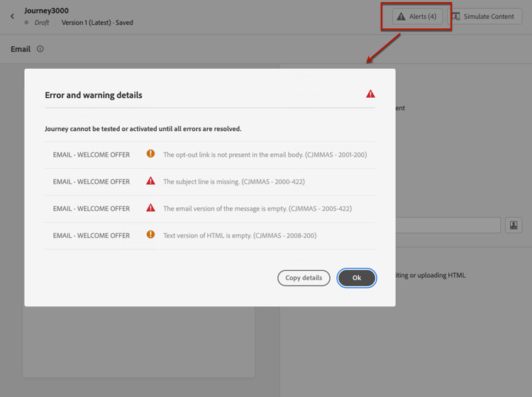The height and width of the screenshot is (397, 532).
Task: Select text 'The email version of the message is empty'
Action: tap(225, 208)
